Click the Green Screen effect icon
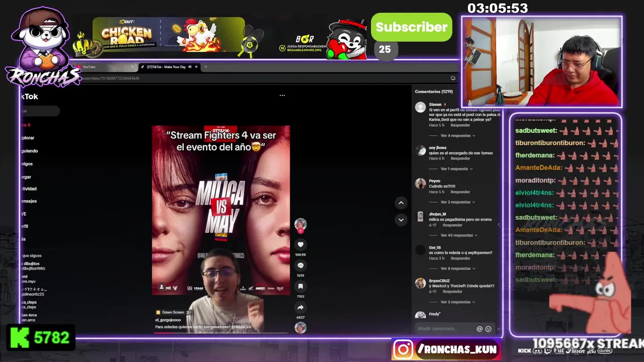This screenshot has width=644, height=362. tap(158, 312)
